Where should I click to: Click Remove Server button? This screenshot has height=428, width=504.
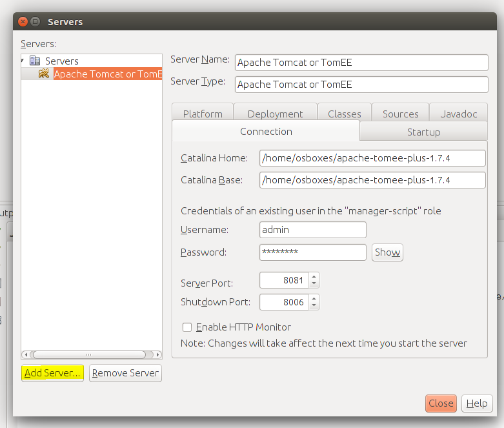125,373
